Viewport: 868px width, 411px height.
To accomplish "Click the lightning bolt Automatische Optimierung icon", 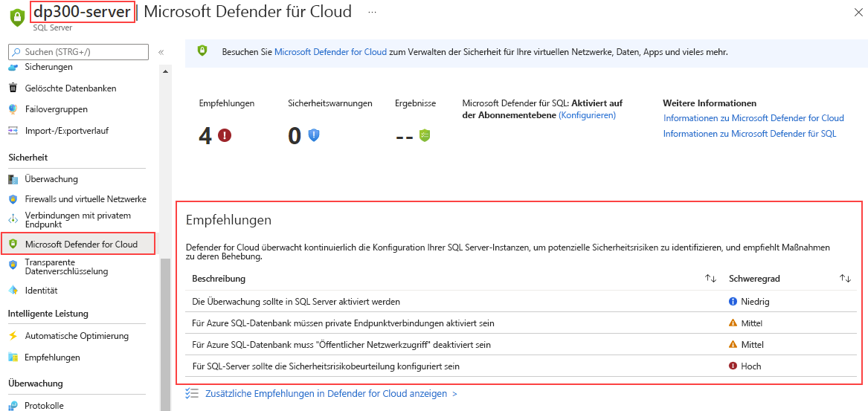I will point(13,336).
